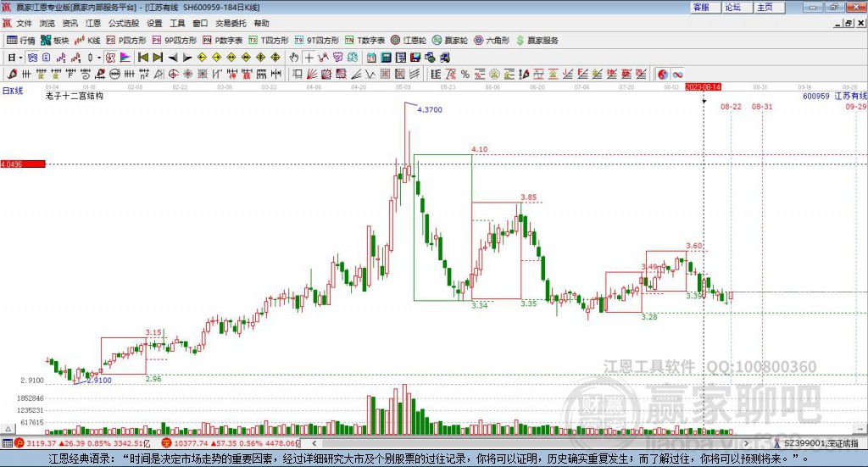Open the 板块 sector view
This screenshot has height=467, width=868.
click(x=55, y=41)
